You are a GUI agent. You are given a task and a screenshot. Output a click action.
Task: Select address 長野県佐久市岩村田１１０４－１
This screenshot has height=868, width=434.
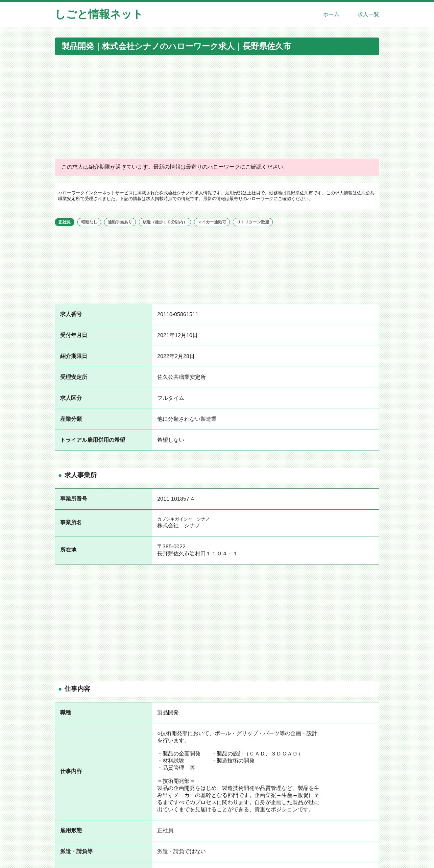(198, 554)
